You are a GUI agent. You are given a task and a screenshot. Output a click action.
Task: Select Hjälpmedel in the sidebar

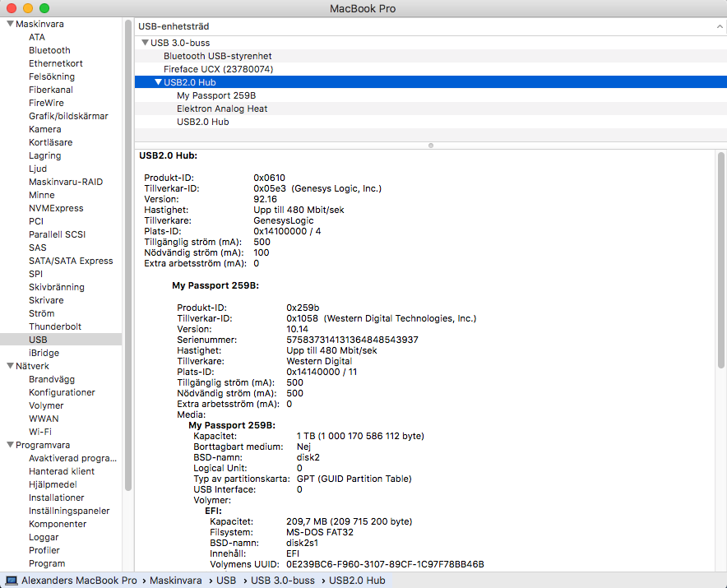click(53, 484)
